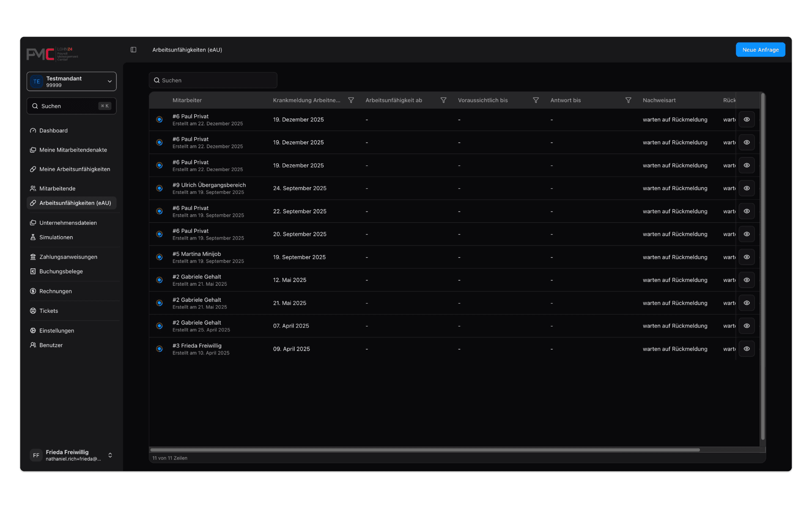
Task: Expand the Testmandant 99999 client selector
Action: click(71, 81)
